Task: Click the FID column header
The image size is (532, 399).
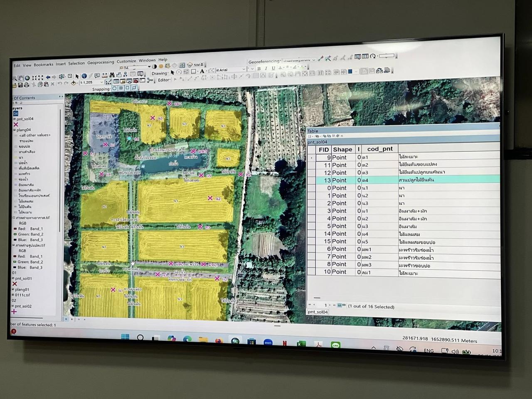Action: pos(323,150)
